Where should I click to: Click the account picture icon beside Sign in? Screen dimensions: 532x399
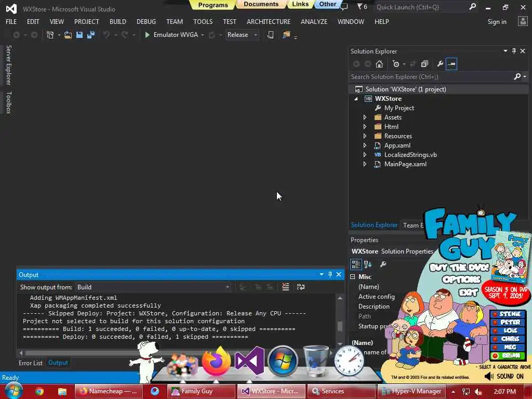(x=523, y=22)
